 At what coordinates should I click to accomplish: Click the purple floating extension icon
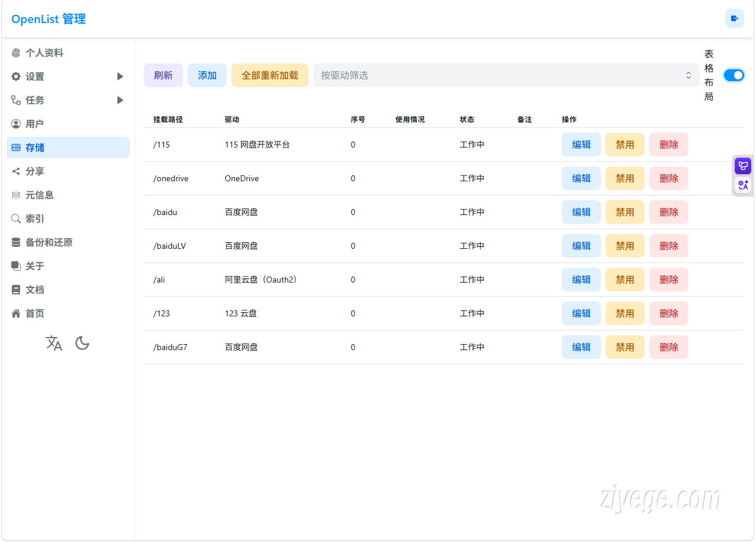point(742,165)
